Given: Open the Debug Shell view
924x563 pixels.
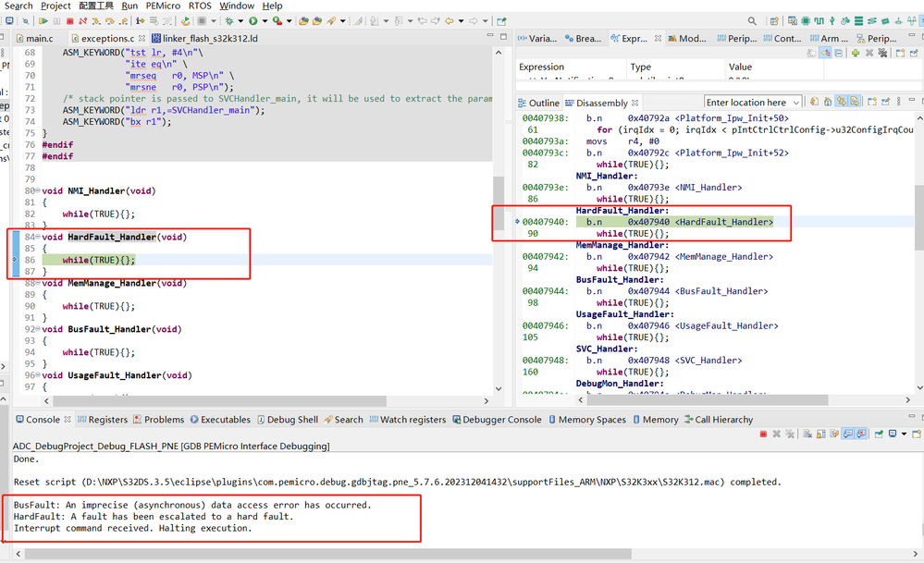Looking at the screenshot, I should pos(294,419).
